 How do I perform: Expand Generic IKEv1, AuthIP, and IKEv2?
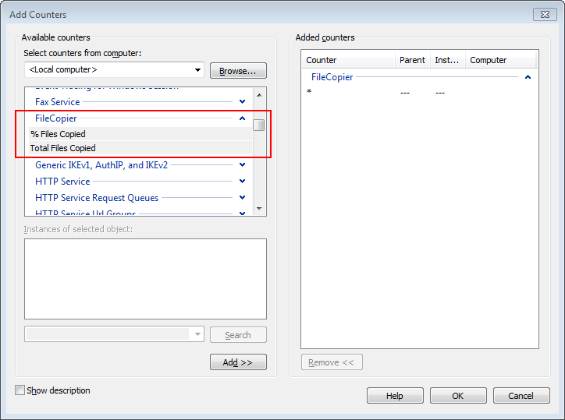[x=242, y=165]
